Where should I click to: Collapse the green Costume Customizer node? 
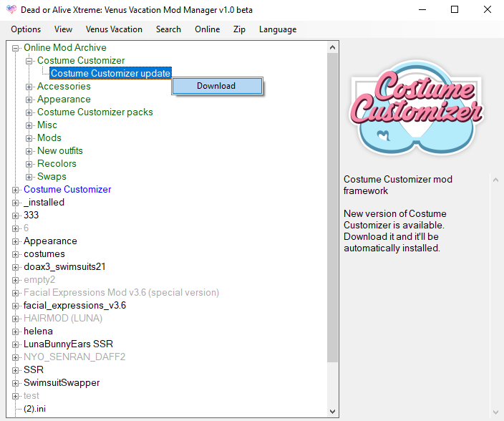(29, 61)
